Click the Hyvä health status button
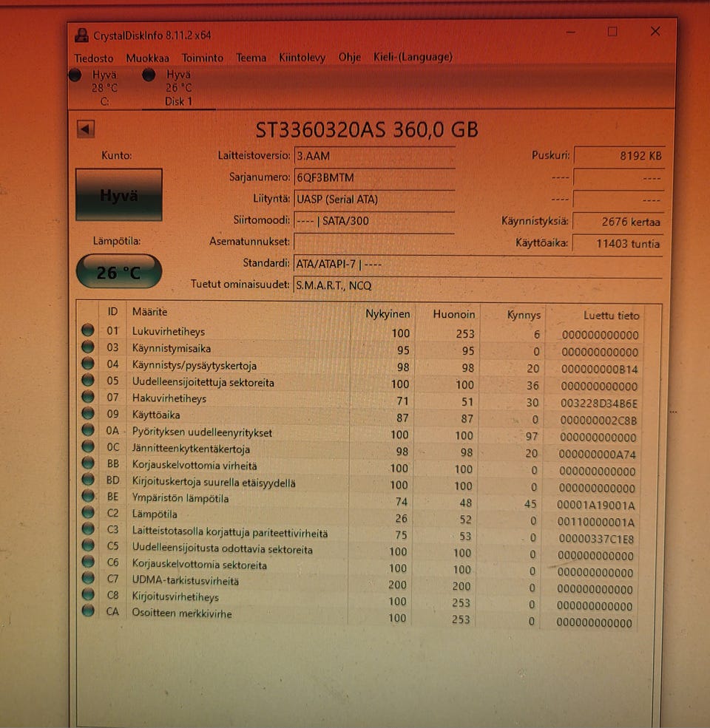710x728 pixels. [119, 195]
